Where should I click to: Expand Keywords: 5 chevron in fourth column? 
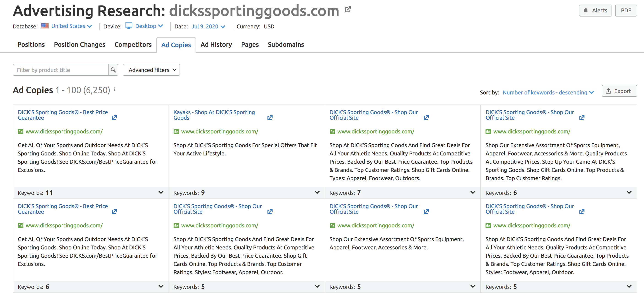(x=629, y=287)
